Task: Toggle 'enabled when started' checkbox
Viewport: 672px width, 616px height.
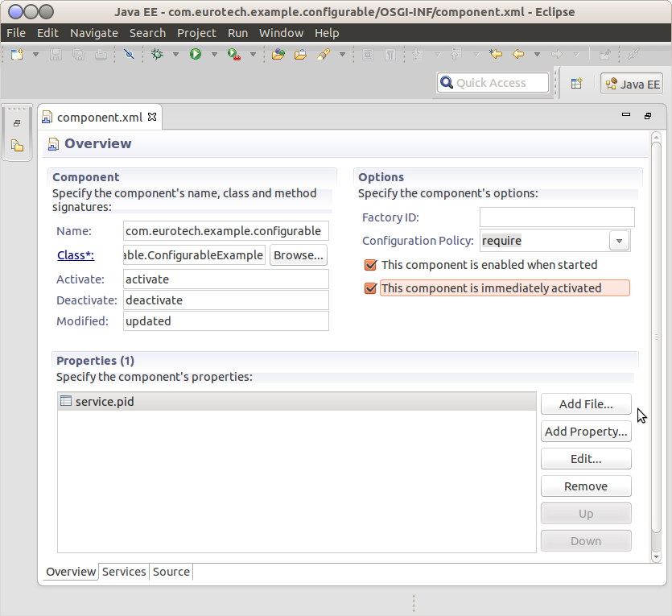Action: point(371,265)
